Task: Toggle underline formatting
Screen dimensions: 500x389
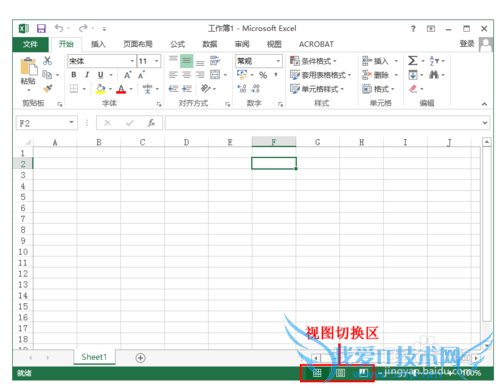Action: pos(100,75)
